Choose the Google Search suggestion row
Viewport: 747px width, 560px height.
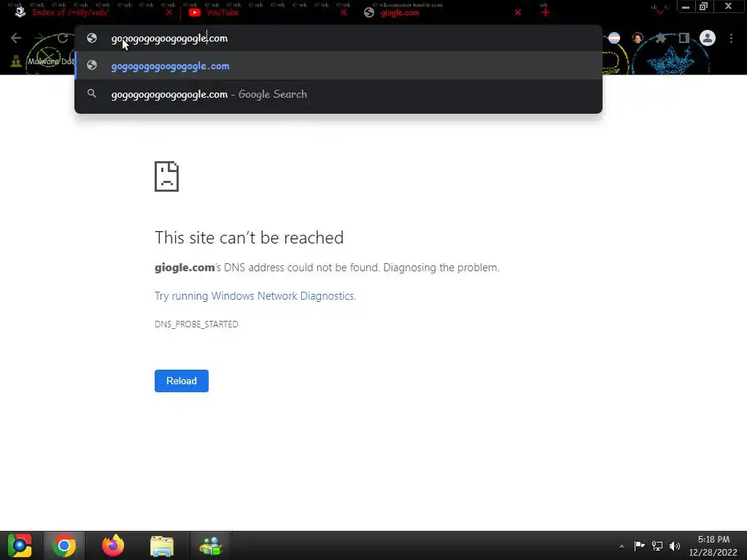[338, 94]
